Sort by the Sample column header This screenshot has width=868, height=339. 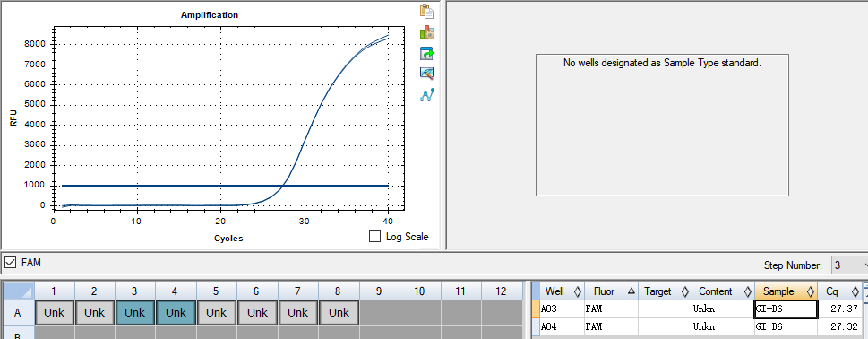(786, 291)
